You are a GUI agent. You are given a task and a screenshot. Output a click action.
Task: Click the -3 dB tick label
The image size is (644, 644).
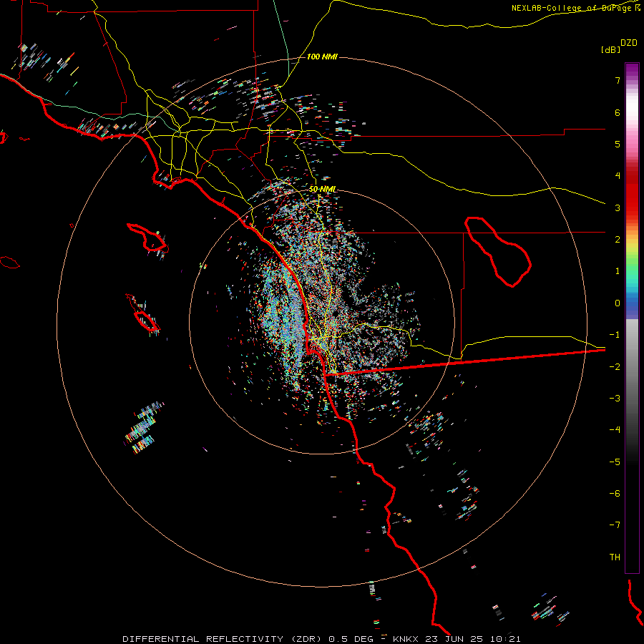coord(615,399)
